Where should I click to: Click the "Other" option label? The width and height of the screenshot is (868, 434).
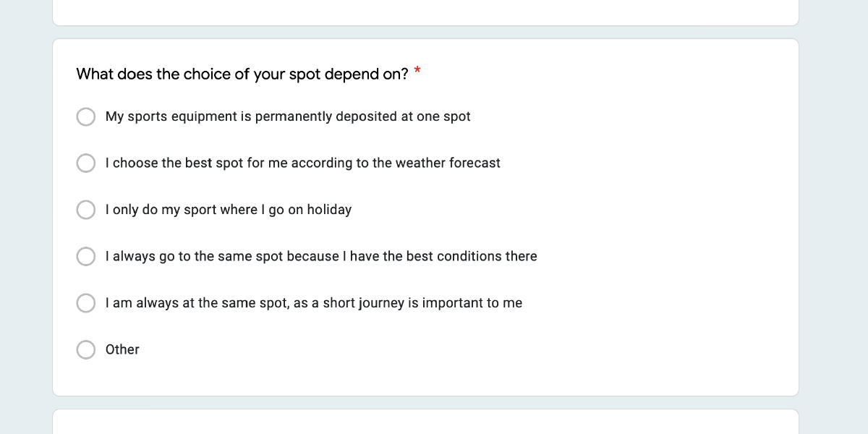122,349
